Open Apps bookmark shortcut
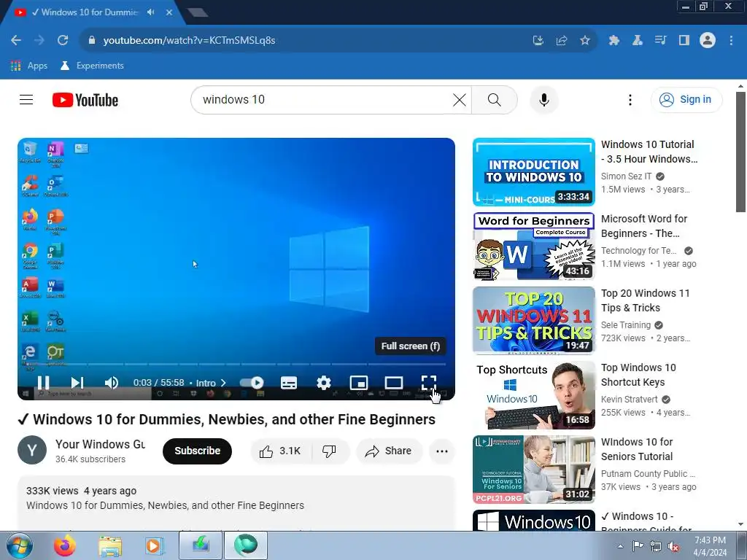The height and width of the screenshot is (560, 747). pos(29,66)
